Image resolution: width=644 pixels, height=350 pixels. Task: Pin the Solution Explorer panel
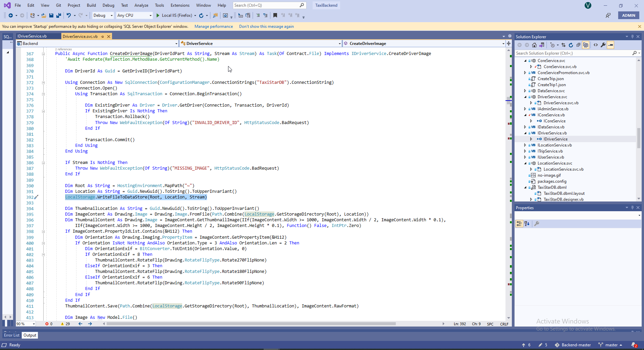(x=632, y=37)
